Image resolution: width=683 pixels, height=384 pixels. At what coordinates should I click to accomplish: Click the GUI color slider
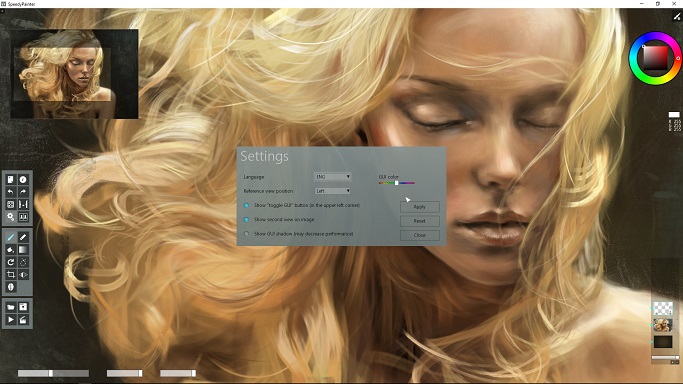click(x=396, y=183)
